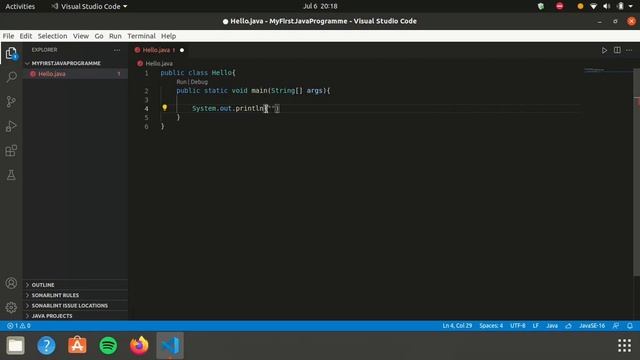Click the notifications bell in status bar
Image resolution: width=640 pixels, height=360 pixels.
point(630,326)
